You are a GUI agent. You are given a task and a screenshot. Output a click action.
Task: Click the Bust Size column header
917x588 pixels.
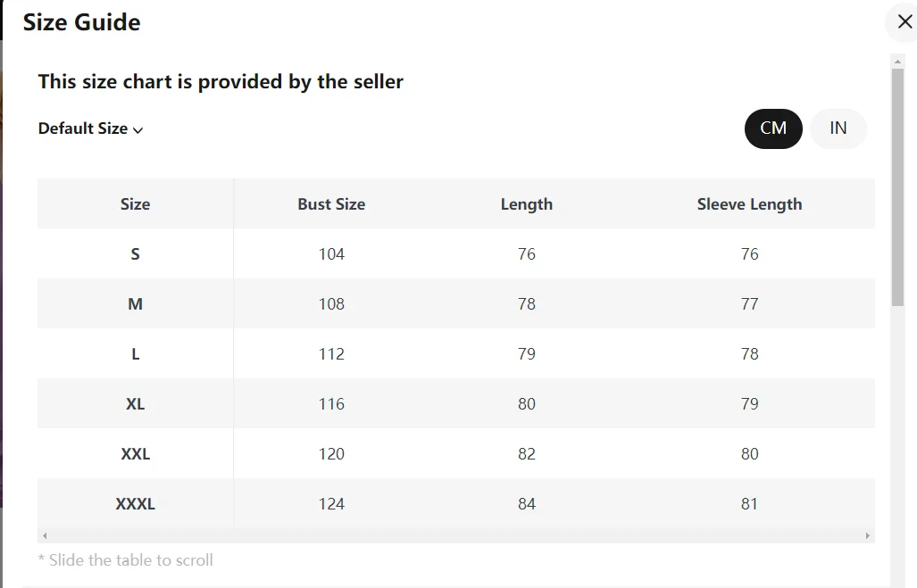click(x=331, y=204)
